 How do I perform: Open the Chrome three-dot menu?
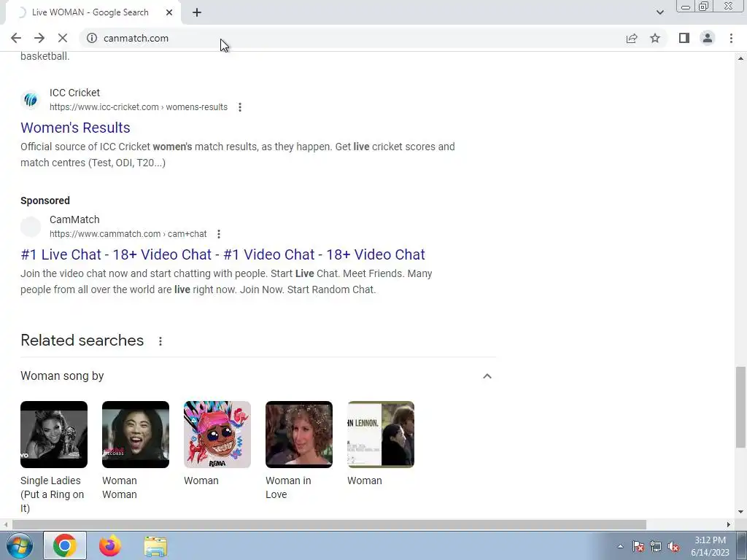click(731, 38)
